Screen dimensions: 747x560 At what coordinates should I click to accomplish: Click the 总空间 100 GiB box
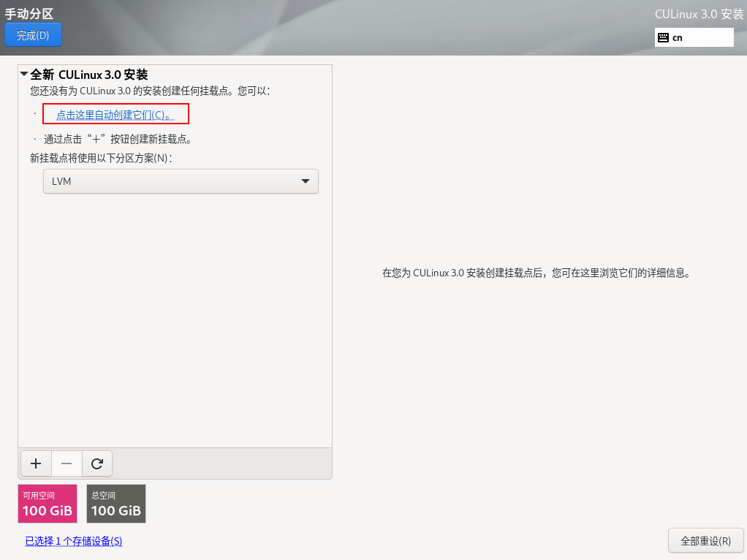click(116, 504)
